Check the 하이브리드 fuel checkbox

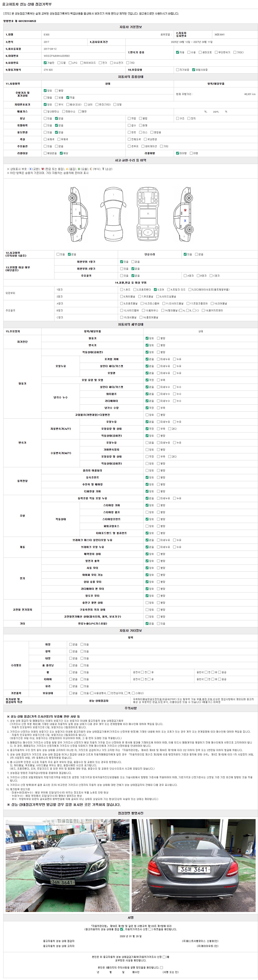(82, 63)
